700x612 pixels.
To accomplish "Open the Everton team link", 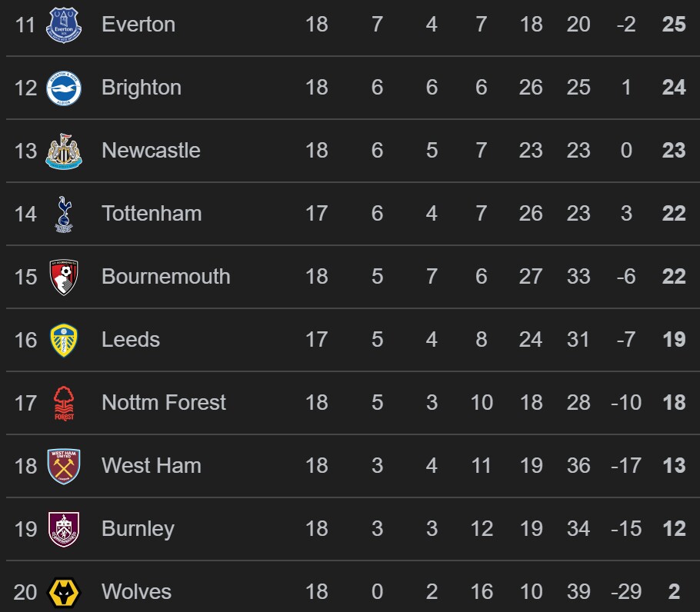I will tap(138, 25).
